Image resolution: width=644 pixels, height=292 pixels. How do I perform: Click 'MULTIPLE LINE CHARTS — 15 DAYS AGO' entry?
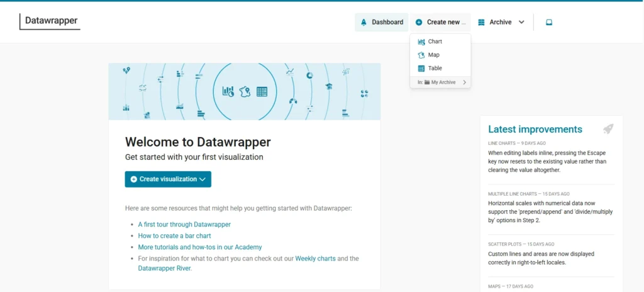528,194
